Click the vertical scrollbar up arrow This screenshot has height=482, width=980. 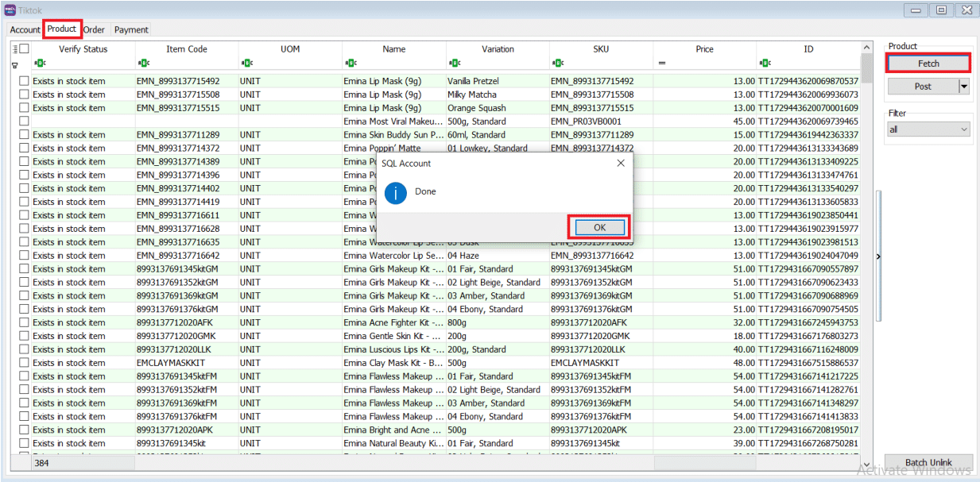coord(866,48)
